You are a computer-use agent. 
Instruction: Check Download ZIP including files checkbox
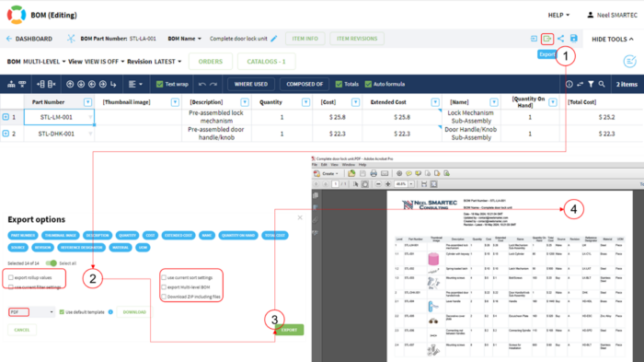point(164,297)
